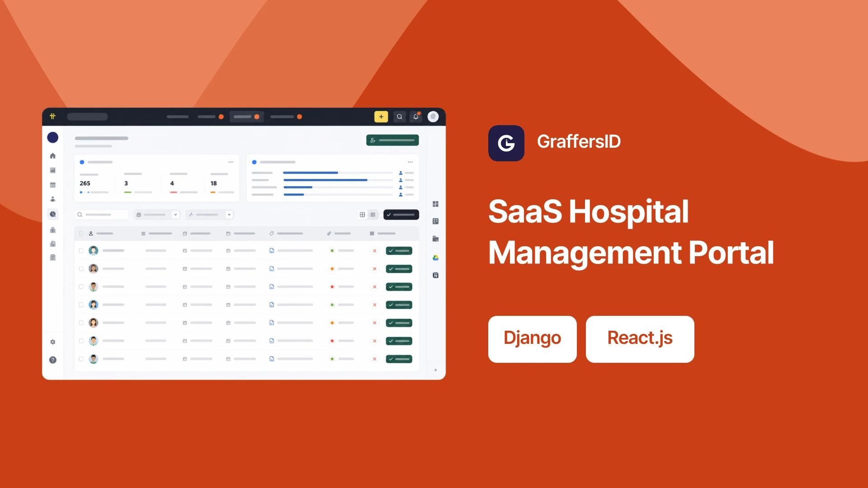Image resolution: width=868 pixels, height=488 pixels.
Task: Open the notifications bell
Action: [x=416, y=117]
